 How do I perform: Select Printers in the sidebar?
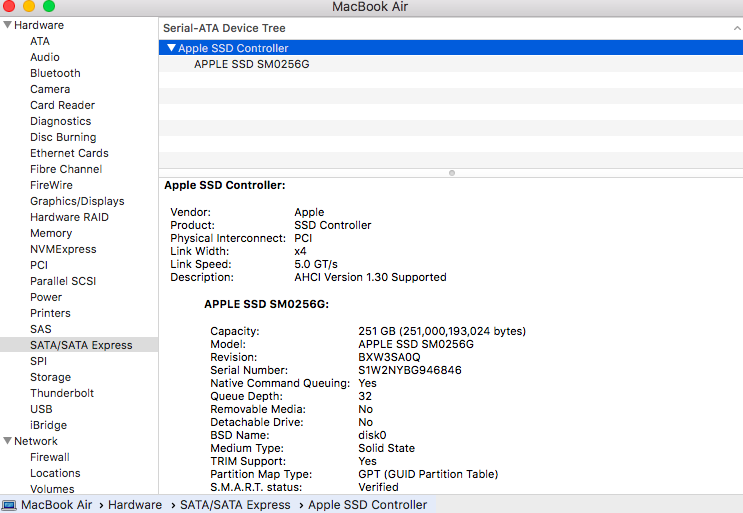[x=50, y=313]
